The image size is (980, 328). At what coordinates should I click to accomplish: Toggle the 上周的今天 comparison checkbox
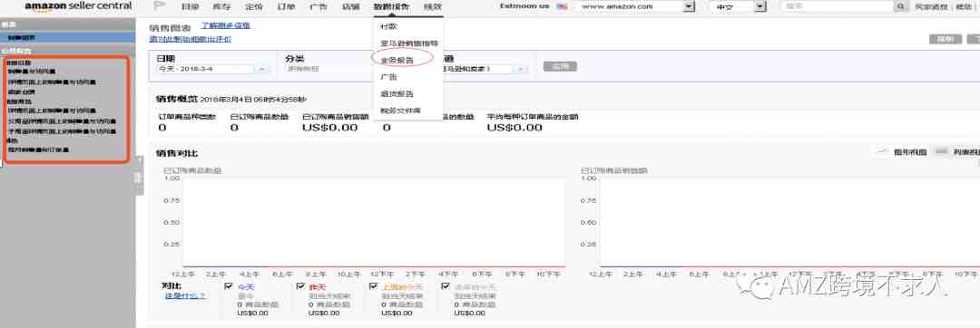(x=373, y=286)
